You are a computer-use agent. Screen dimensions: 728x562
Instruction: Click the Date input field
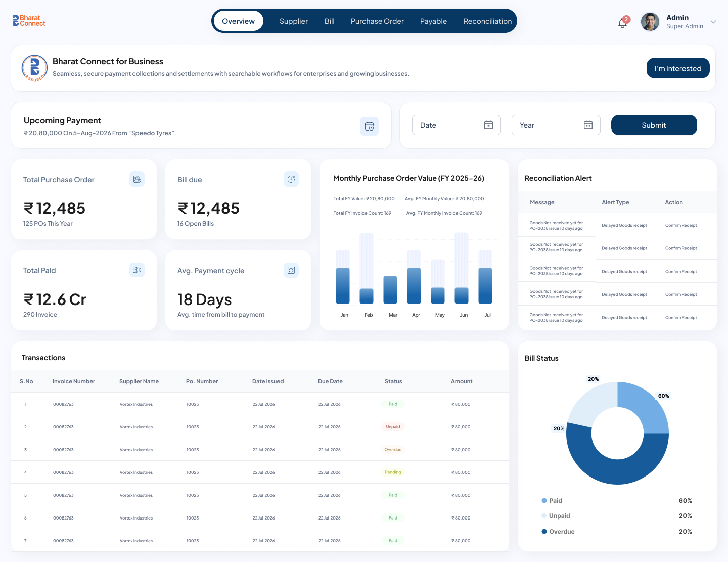pos(457,125)
